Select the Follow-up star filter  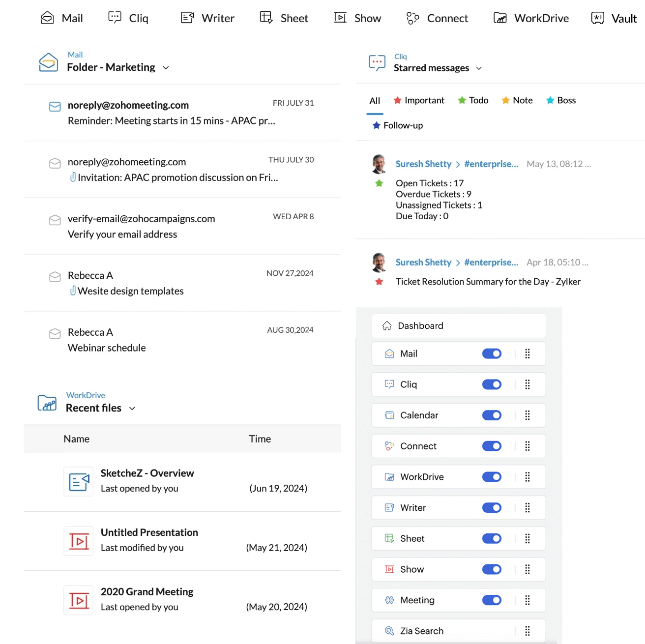point(398,125)
